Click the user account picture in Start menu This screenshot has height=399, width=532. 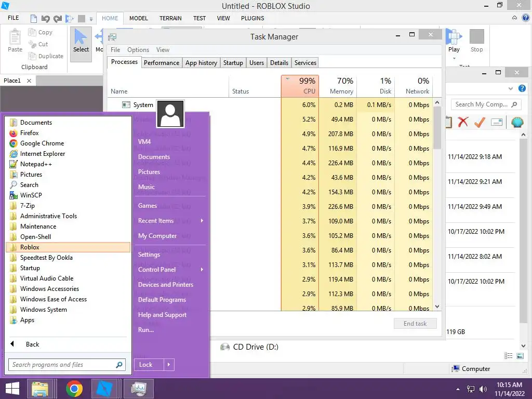tap(170, 114)
